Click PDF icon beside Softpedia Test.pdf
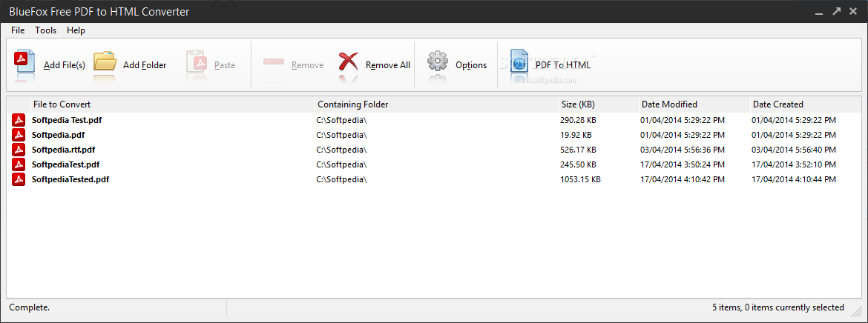 click(19, 120)
